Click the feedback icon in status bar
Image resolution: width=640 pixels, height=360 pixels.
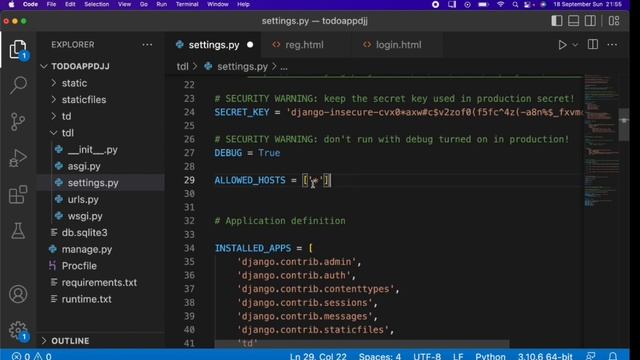click(590, 356)
